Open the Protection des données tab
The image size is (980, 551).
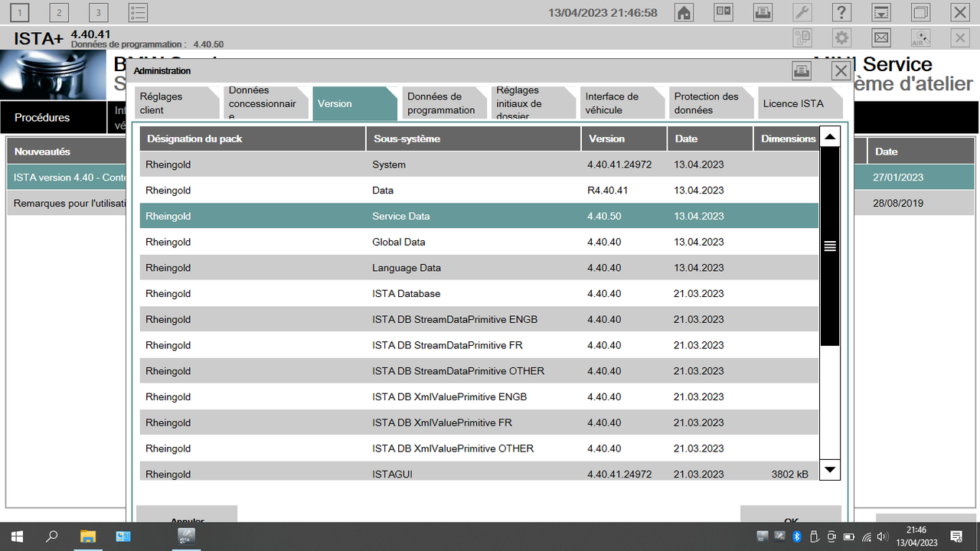click(x=711, y=103)
